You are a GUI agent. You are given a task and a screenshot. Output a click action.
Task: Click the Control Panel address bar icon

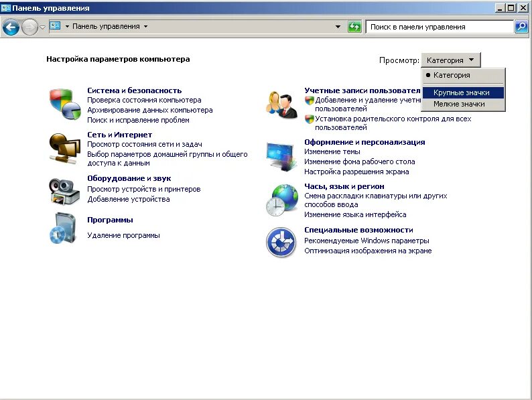(55, 25)
